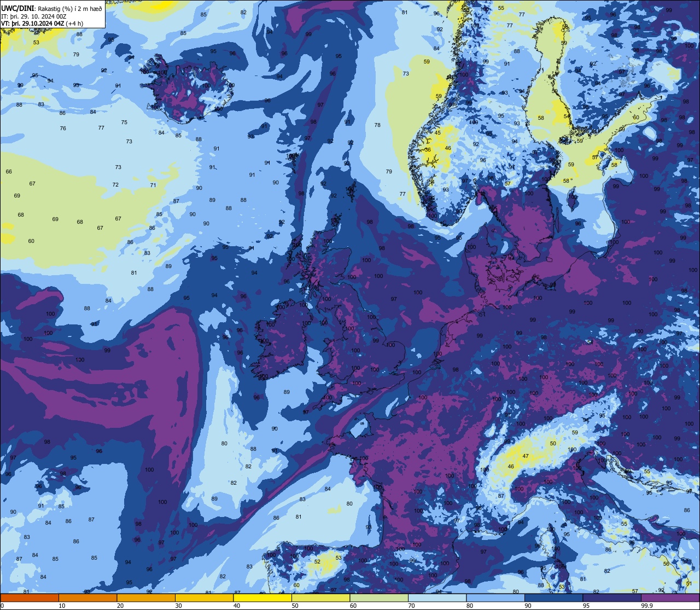This screenshot has width=700, height=610.
Task: Click the orange 10–20 legend swatch
Action: tap(87, 597)
